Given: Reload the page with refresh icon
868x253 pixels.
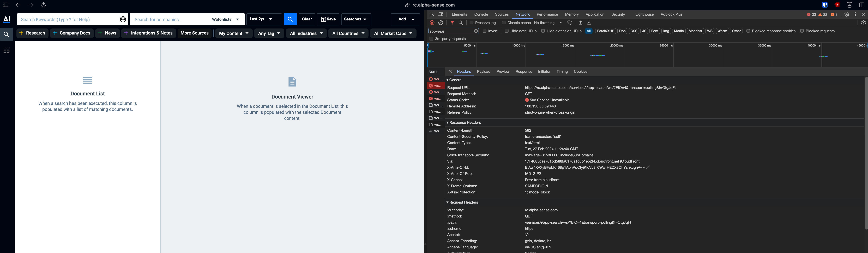Looking at the screenshot, I should tap(44, 5).
